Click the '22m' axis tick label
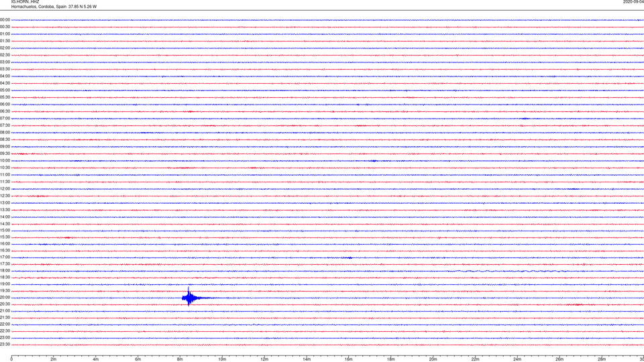The height and width of the screenshot is (362, 644). pyautogui.click(x=475, y=359)
